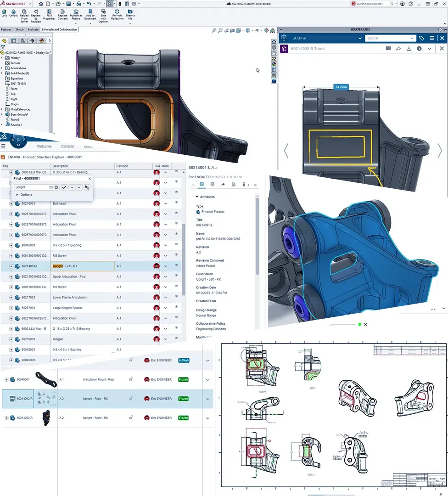Show next image with right arrow in 3DDrive preview
This screenshot has width=448, height=496.
click(x=439, y=151)
